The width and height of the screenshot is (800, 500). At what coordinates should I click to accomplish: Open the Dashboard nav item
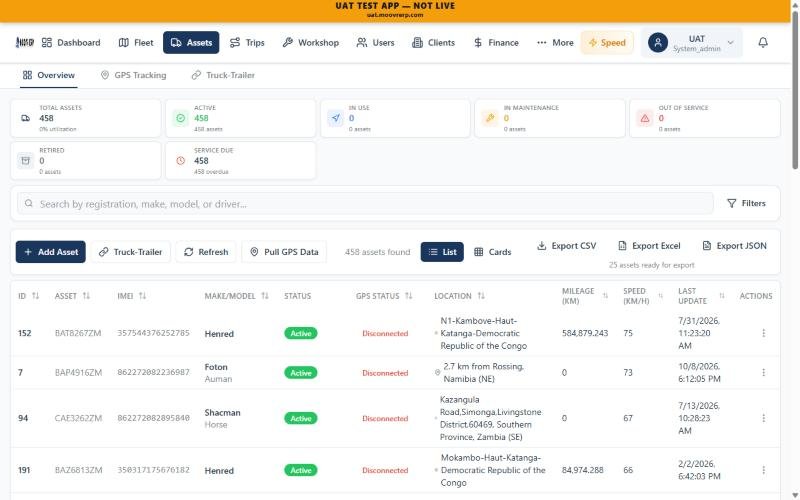coord(71,42)
